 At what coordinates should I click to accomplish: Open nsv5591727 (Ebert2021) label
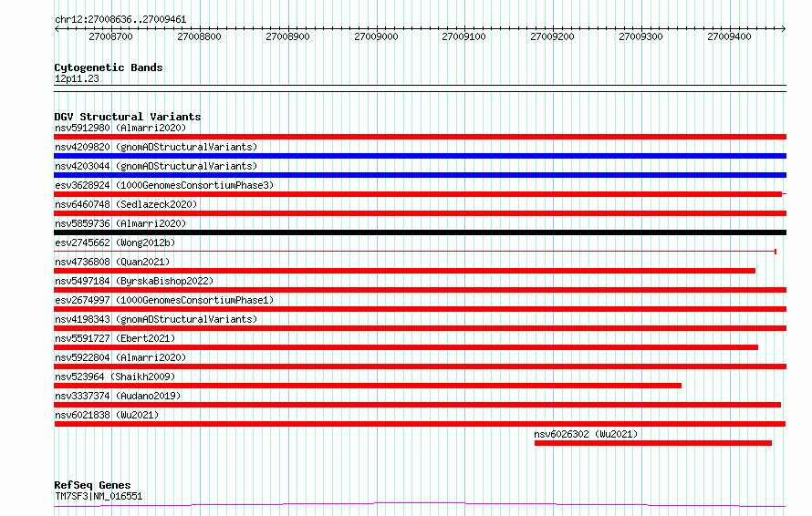(x=115, y=338)
